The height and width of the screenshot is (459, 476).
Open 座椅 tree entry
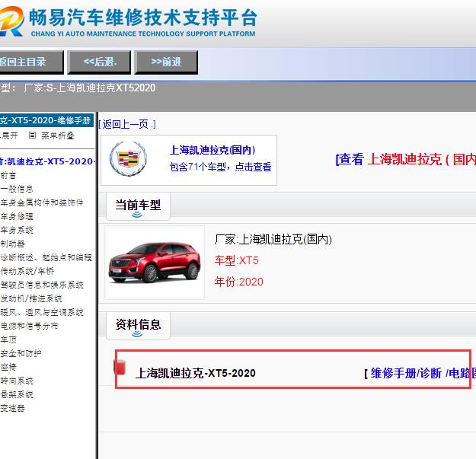(8, 367)
